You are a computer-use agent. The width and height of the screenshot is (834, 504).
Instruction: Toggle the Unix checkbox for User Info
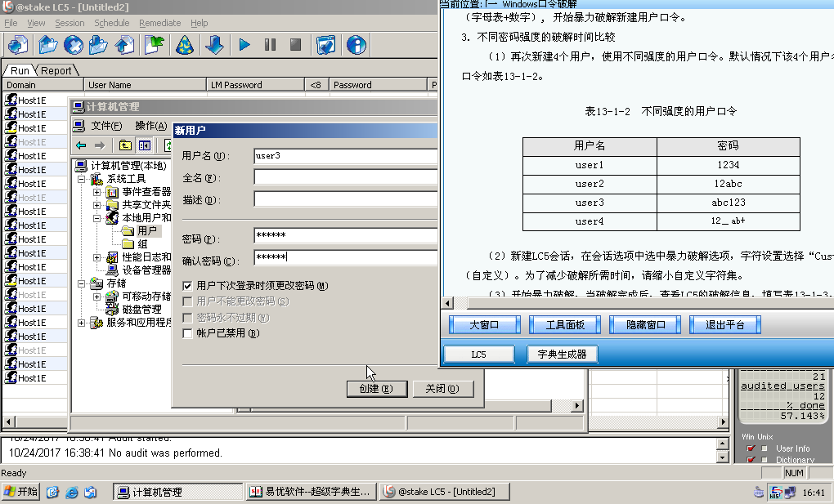[x=764, y=448]
